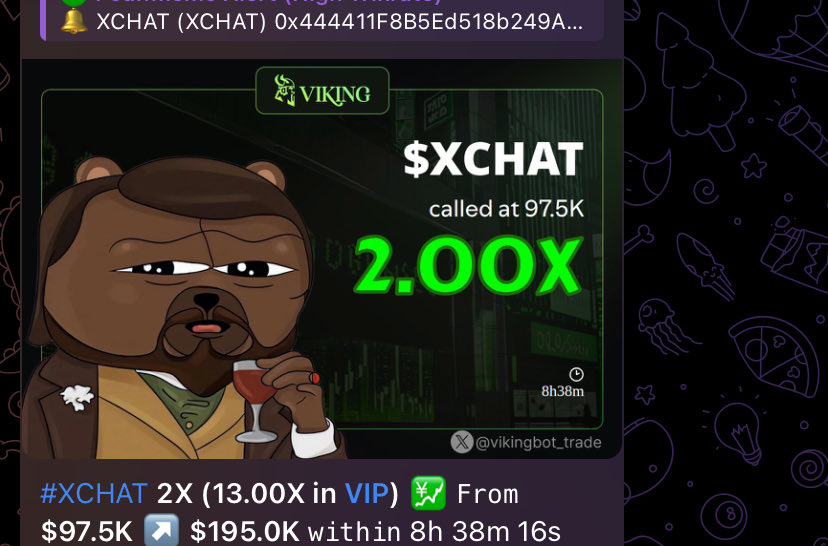The width and height of the screenshot is (828, 546).
Task: Open the @vikingbot_trade handle
Action: (x=538, y=443)
